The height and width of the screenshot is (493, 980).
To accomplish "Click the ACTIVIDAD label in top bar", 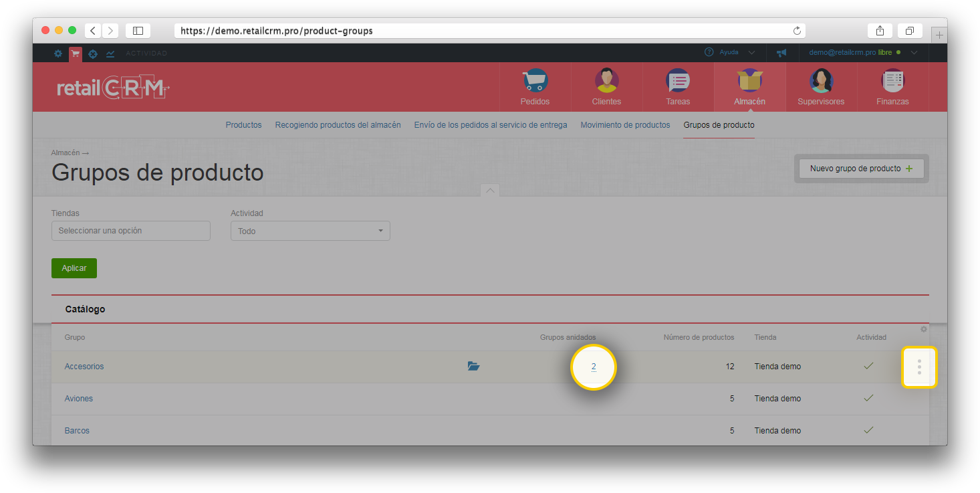I will click(x=146, y=53).
